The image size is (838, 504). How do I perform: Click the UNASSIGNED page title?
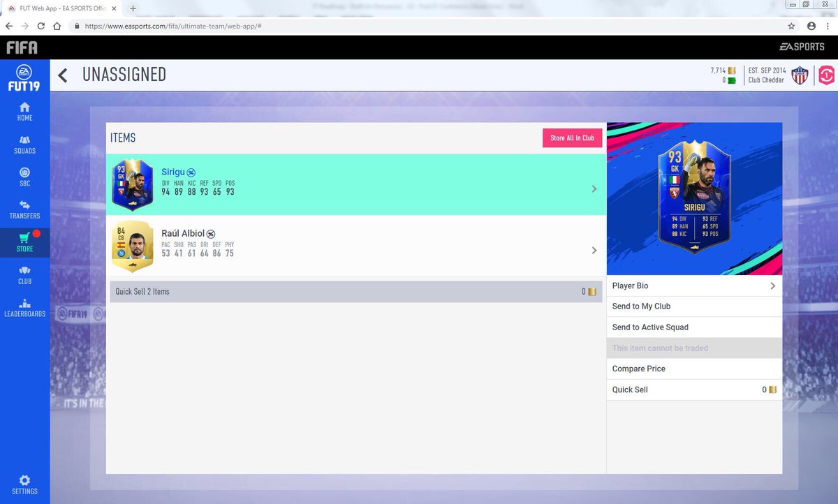click(124, 75)
